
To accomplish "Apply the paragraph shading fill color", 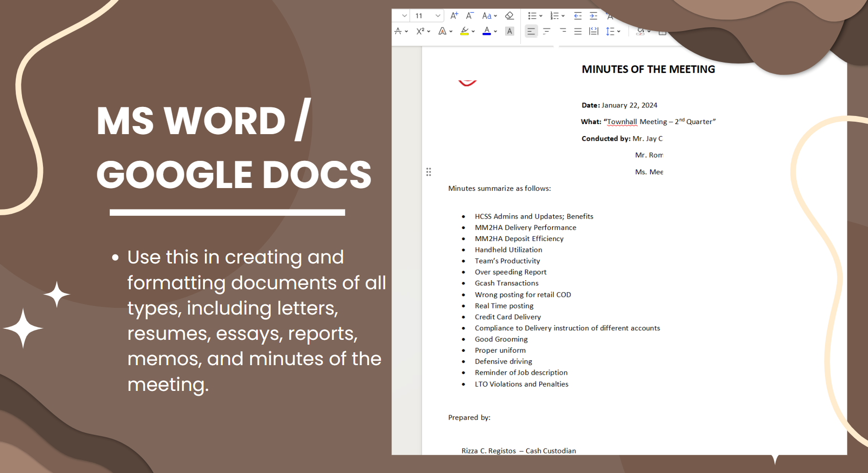I will tap(640, 32).
